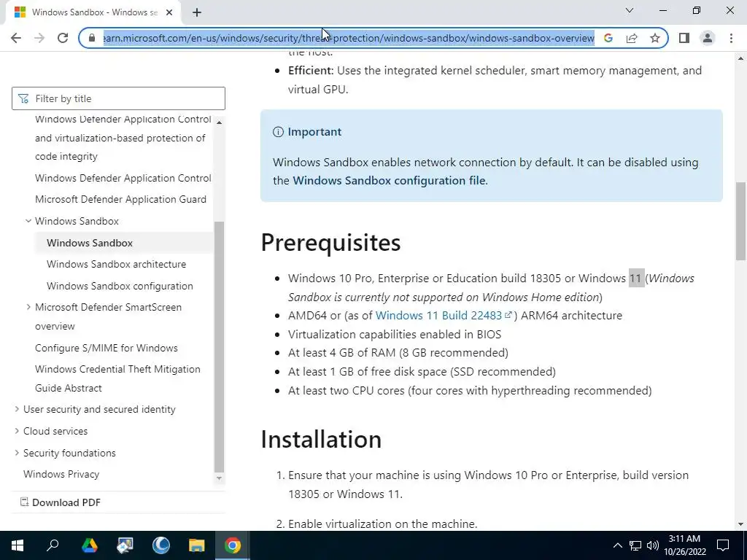
Task: Open the Windows Privacy page
Action: tap(61, 474)
